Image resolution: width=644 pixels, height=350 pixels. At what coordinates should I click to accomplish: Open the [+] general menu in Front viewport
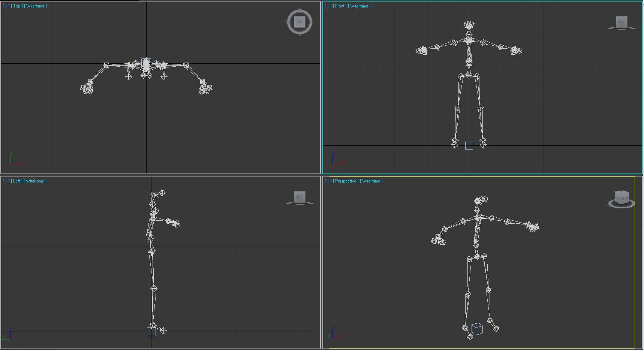pos(328,6)
